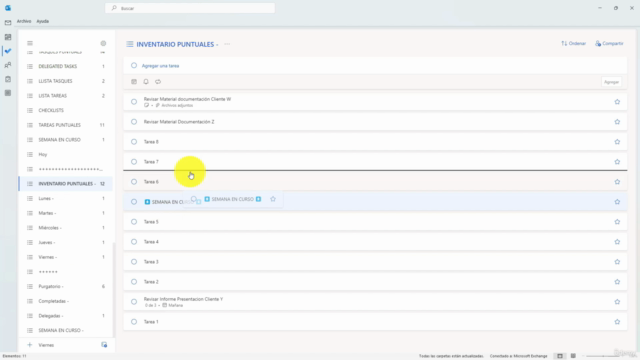Click the due date calendar icon under add task
640x360 pixels.
(x=134, y=82)
